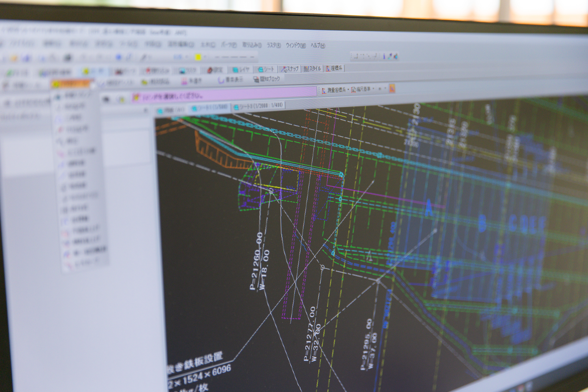Viewport: 588px width, 392px height.
Task: Click the スナップ snap toolbar button
Action: pyautogui.click(x=290, y=69)
